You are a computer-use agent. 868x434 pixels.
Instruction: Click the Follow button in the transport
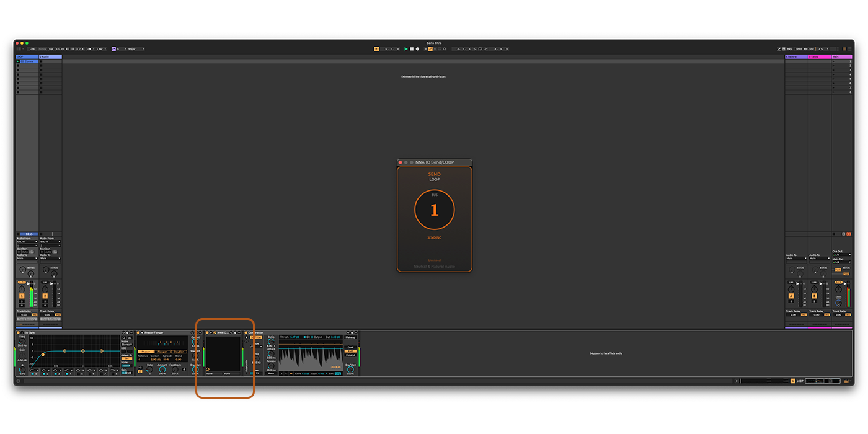tap(43, 48)
